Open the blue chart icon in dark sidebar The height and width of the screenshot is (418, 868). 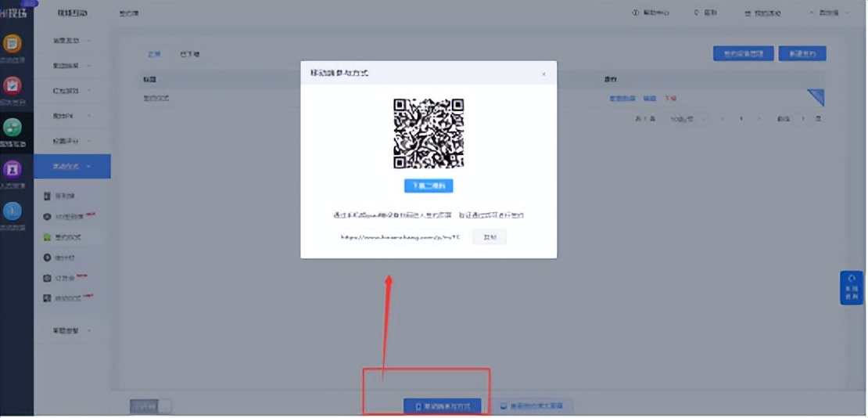point(13,211)
